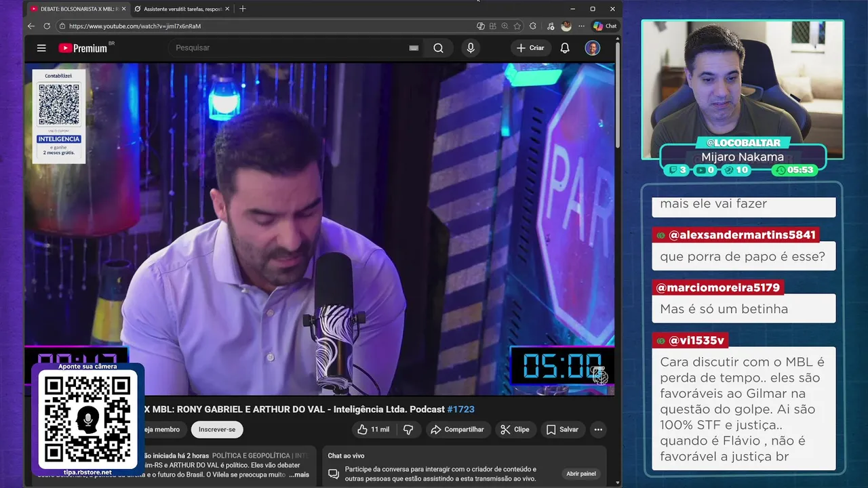
Task: Click hashtag #1723 in video title
Action: point(460,409)
